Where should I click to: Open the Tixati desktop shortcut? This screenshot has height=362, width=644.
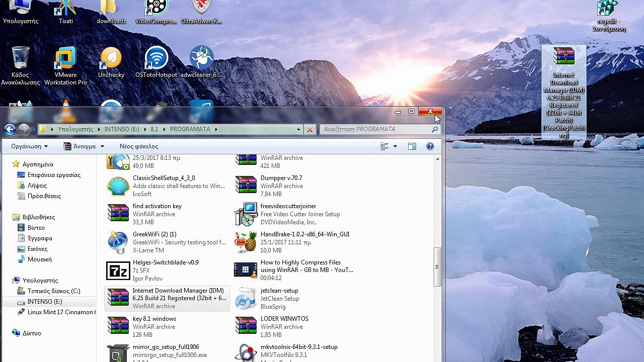click(66, 13)
